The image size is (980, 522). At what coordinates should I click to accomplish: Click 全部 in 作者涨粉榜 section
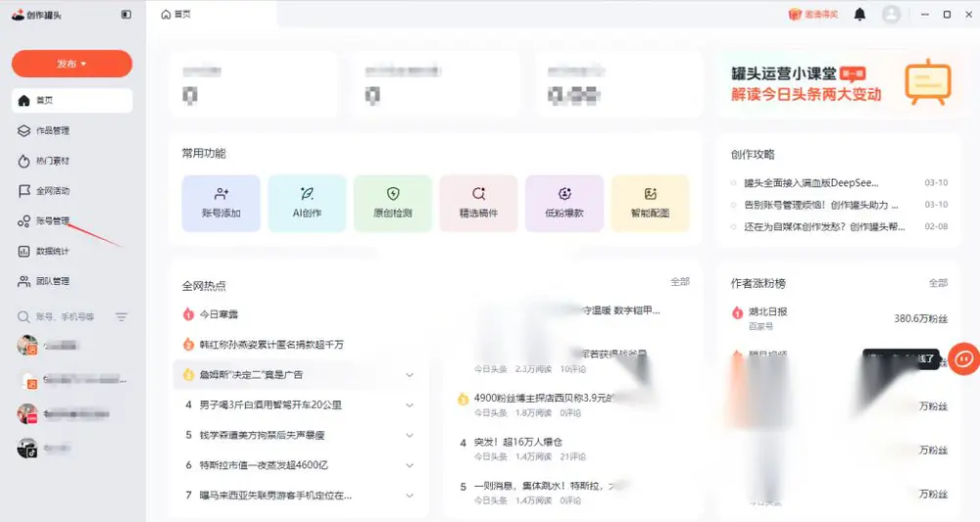(938, 283)
